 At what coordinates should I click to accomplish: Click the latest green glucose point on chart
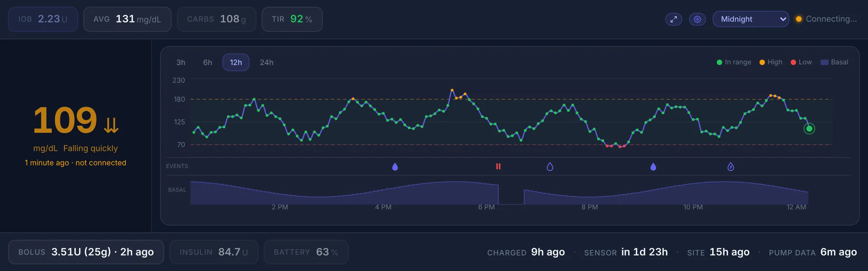[809, 129]
